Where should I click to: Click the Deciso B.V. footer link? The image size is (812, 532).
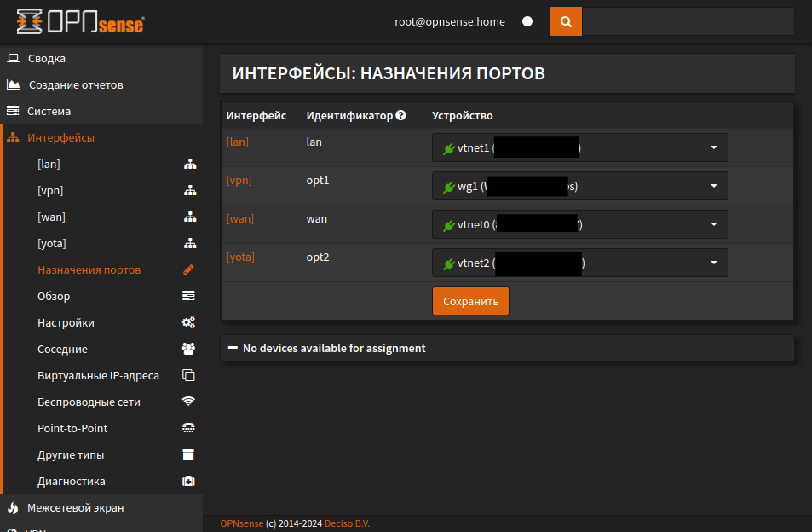click(347, 523)
